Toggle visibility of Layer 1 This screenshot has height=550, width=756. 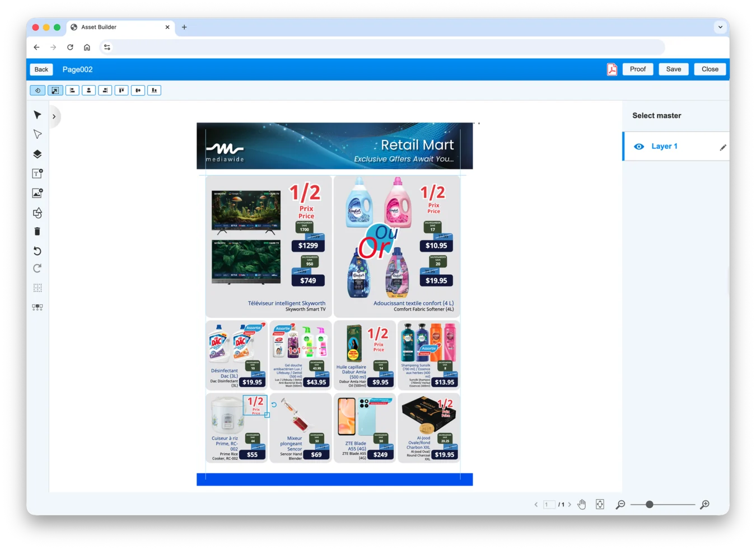(638, 146)
